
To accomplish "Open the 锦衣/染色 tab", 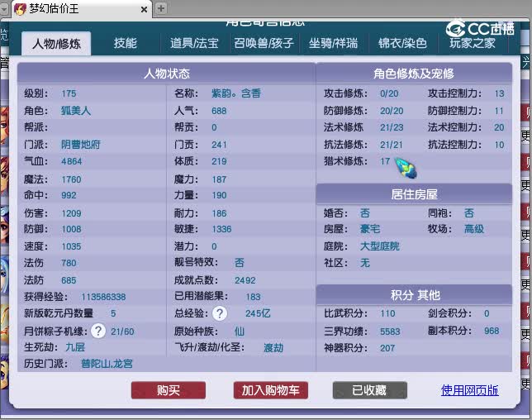I will tap(403, 43).
